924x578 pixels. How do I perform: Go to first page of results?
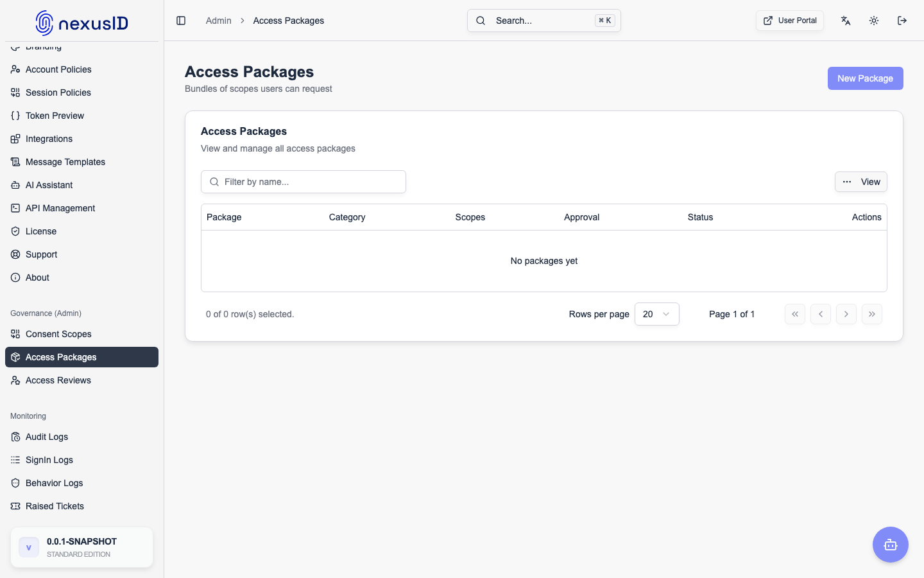coord(795,314)
